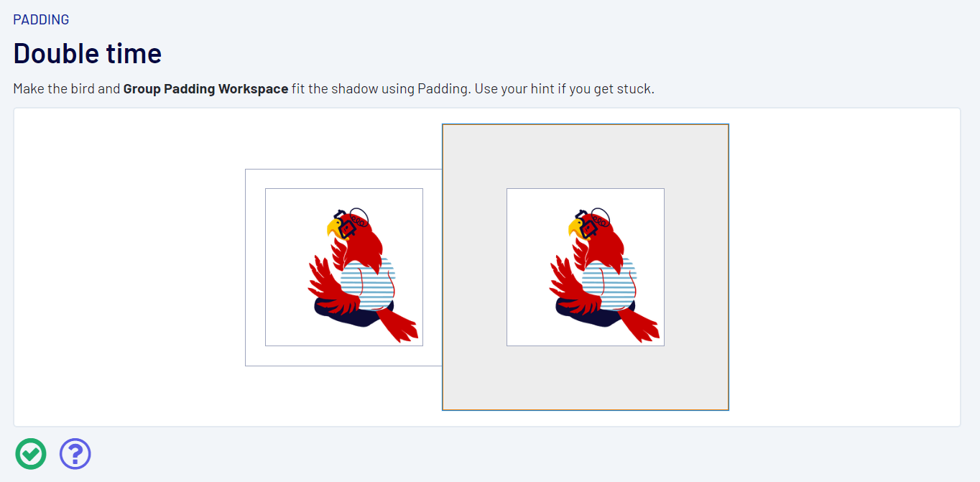Open the purple question mark hint

pos(75,453)
